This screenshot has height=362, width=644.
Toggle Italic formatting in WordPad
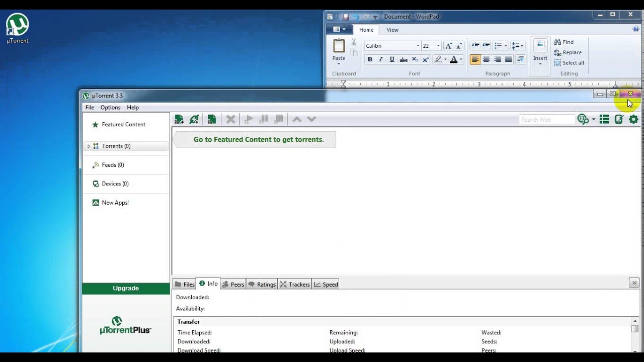(x=380, y=59)
